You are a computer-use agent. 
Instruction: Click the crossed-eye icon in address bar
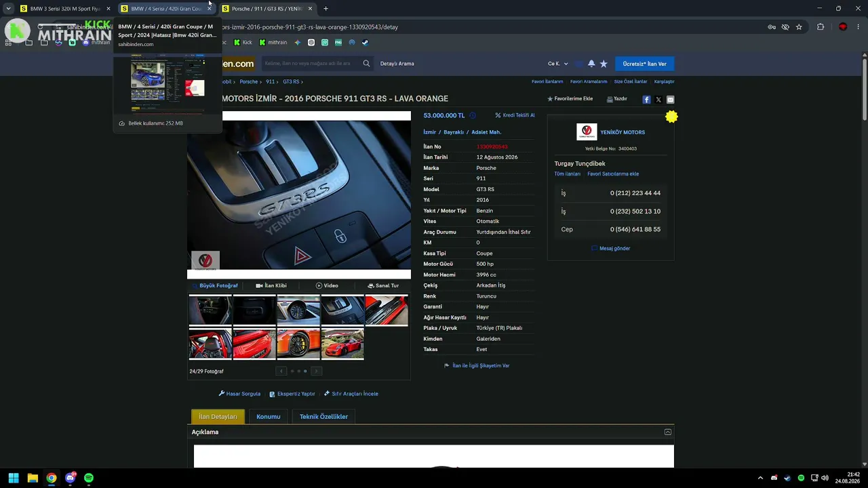pyautogui.click(x=785, y=27)
